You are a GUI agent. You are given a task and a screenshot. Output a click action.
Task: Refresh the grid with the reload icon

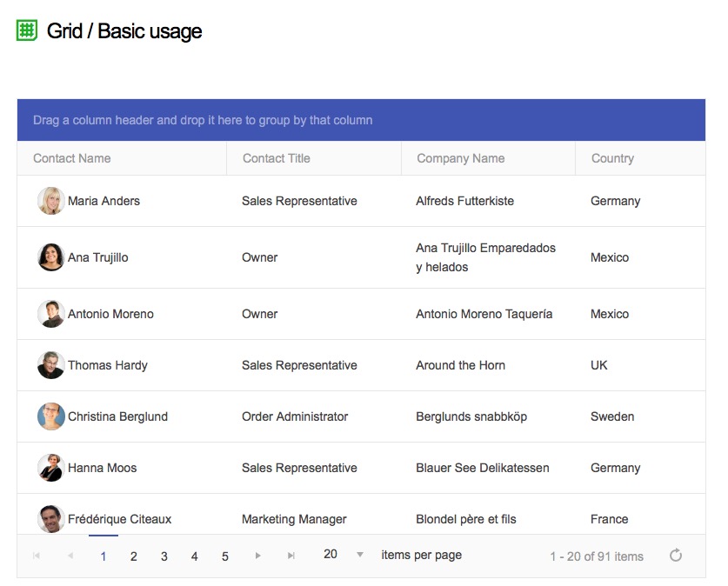coord(676,555)
